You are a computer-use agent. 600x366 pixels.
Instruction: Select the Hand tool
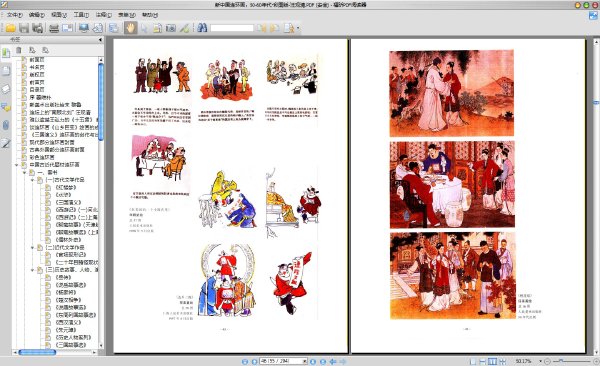(130, 28)
